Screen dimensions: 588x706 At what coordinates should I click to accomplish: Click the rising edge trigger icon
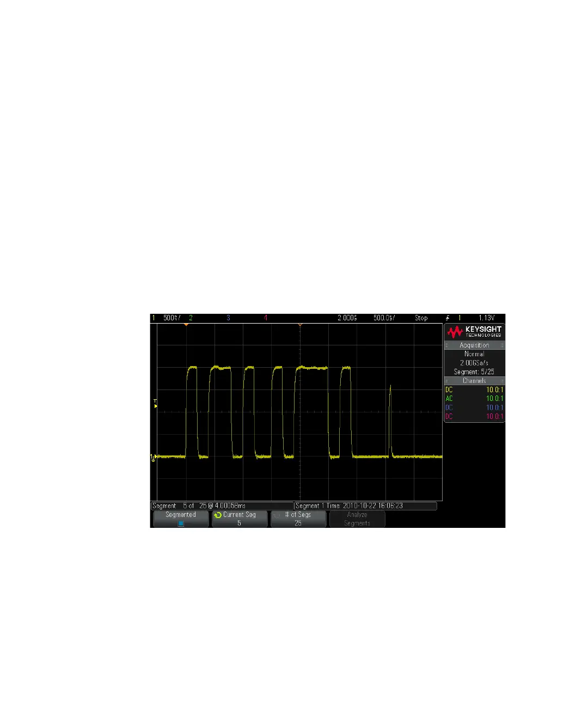(447, 318)
